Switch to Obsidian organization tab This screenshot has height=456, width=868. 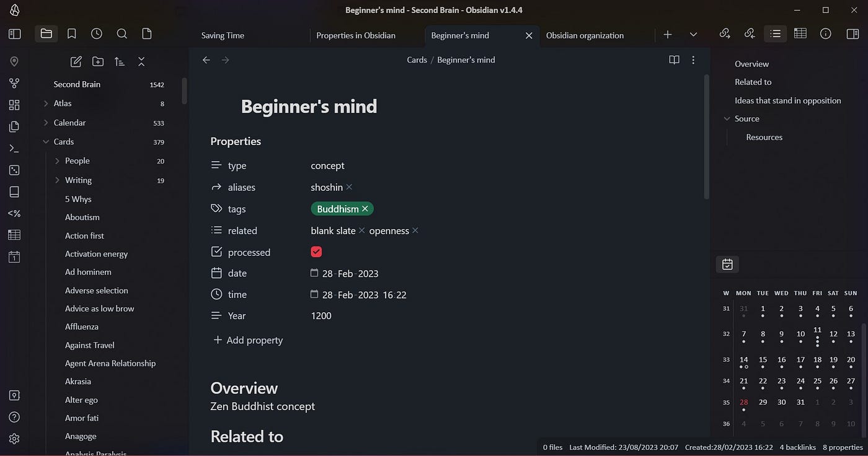(x=585, y=35)
